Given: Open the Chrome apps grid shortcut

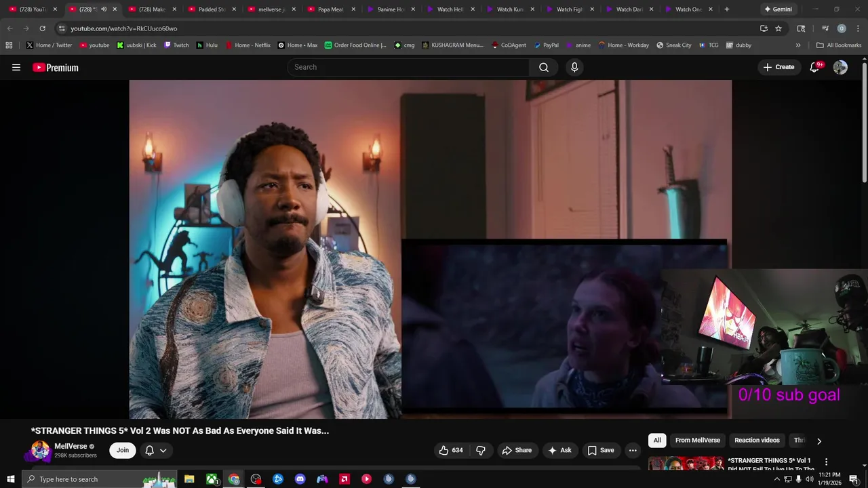Looking at the screenshot, I should coord(9,45).
